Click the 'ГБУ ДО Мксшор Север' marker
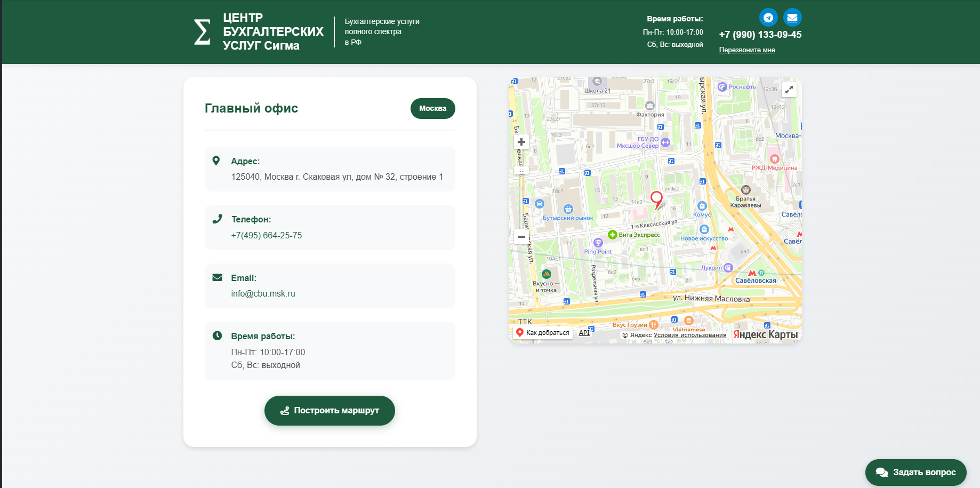This screenshot has width=980, height=488. tap(665, 142)
